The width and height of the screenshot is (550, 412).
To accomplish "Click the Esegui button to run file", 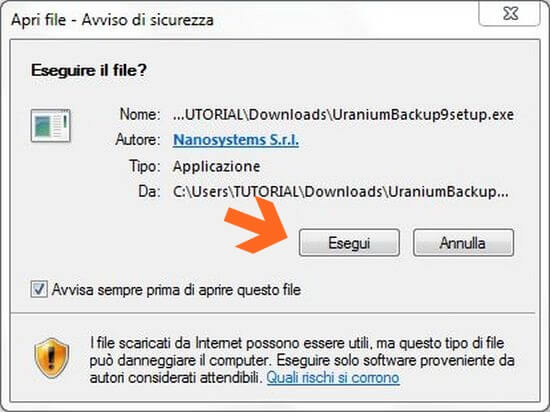I will coord(349,243).
